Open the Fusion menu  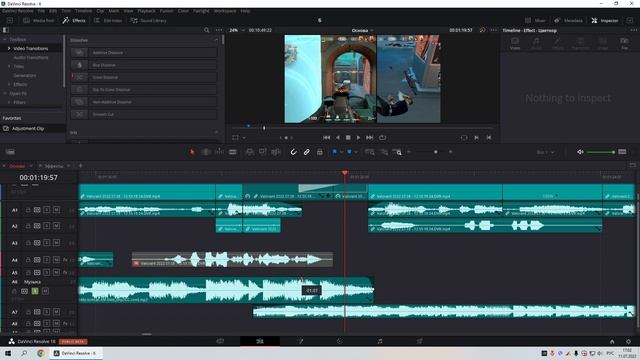[166, 11]
